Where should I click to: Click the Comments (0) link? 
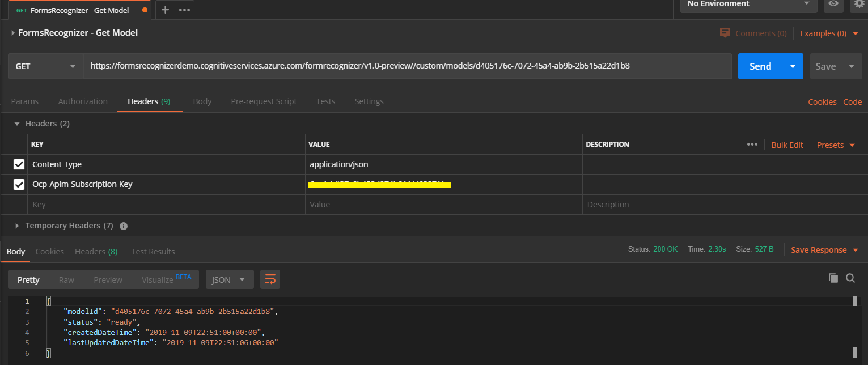(x=761, y=33)
